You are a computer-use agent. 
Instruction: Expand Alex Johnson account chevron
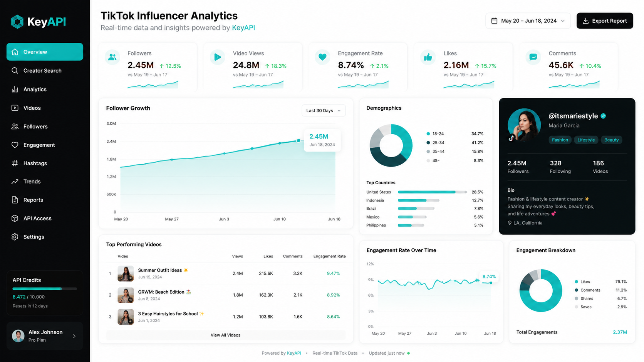(74, 336)
